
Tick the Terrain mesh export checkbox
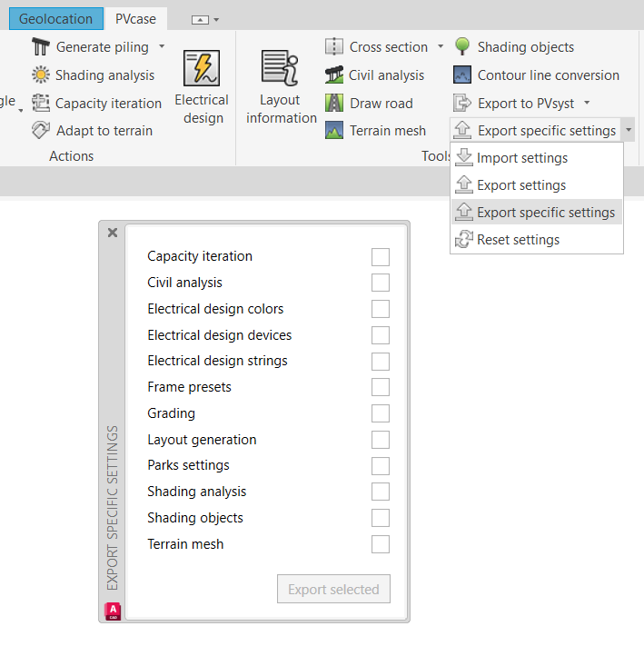[380, 544]
